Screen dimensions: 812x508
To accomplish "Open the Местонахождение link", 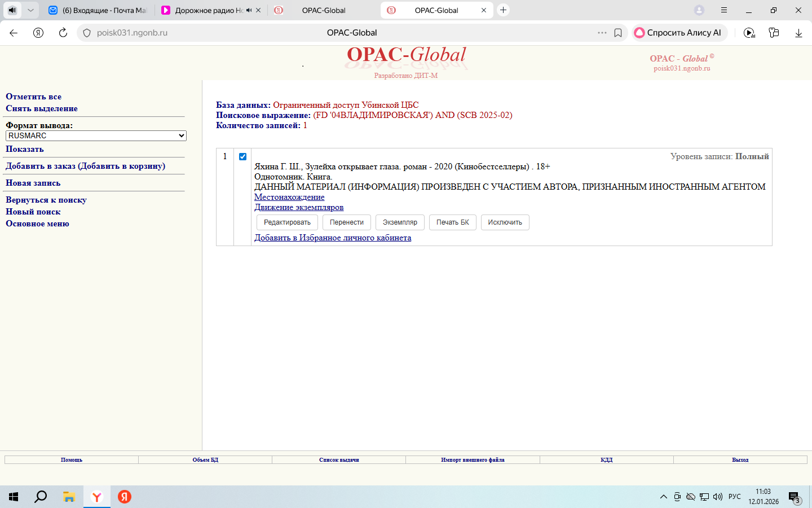I will tap(289, 197).
